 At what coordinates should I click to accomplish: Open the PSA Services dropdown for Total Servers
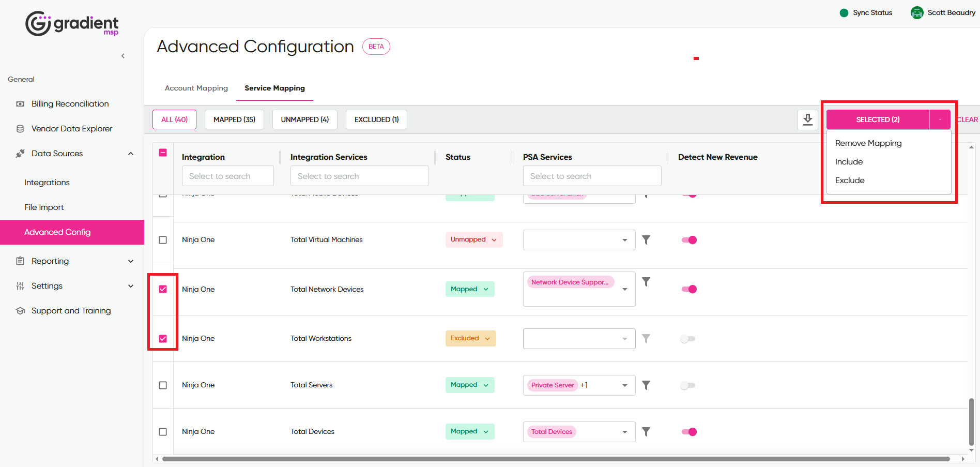pyautogui.click(x=579, y=385)
